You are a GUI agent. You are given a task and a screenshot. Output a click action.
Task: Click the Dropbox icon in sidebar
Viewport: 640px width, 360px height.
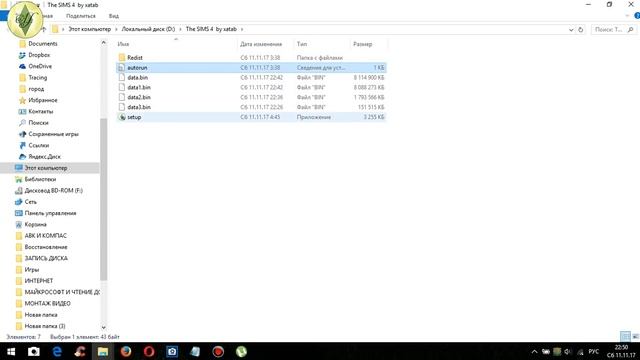tap(22, 55)
